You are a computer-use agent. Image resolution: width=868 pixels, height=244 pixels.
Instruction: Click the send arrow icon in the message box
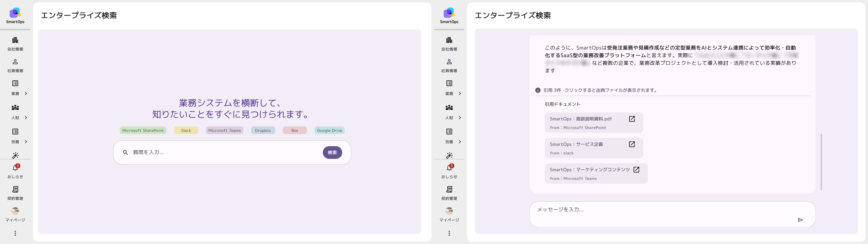pos(801,220)
